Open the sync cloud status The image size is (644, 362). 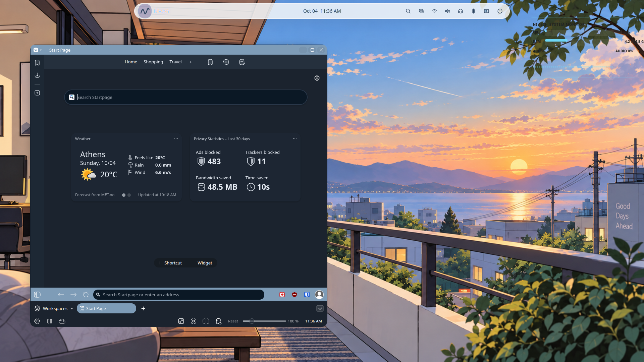[62, 321]
